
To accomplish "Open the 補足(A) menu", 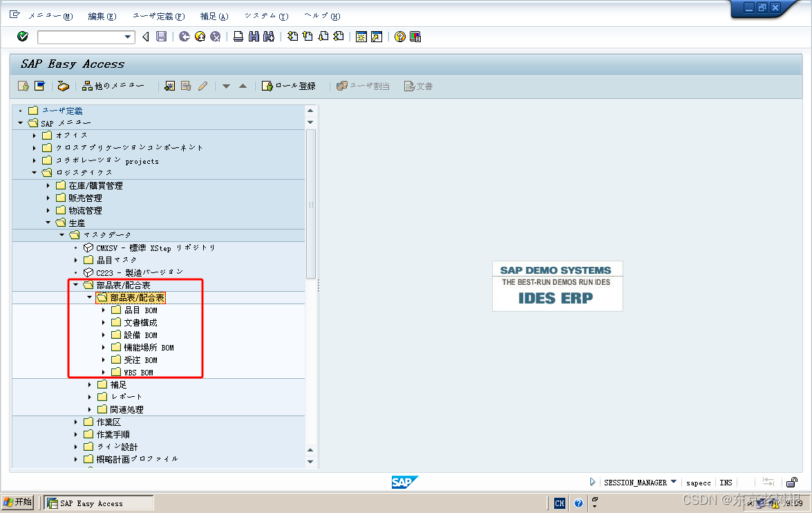I will (x=214, y=15).
